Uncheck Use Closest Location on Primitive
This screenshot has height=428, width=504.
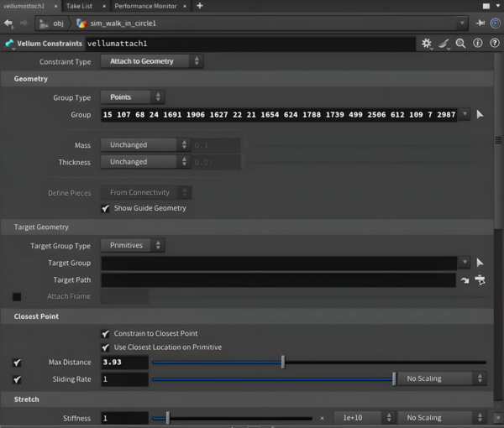click(x=105, y=347)
